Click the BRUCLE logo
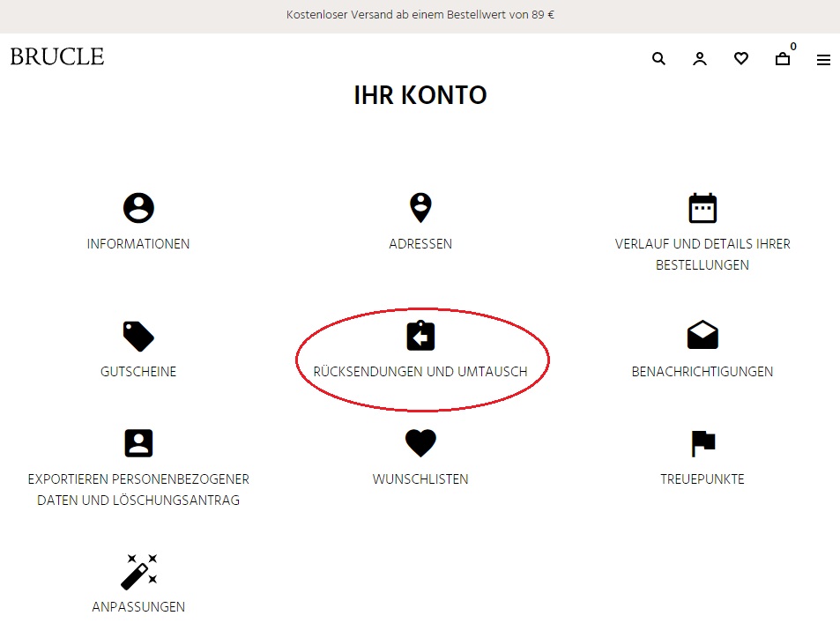The height and width of the screenshot is (623, 840). (57, 57)
